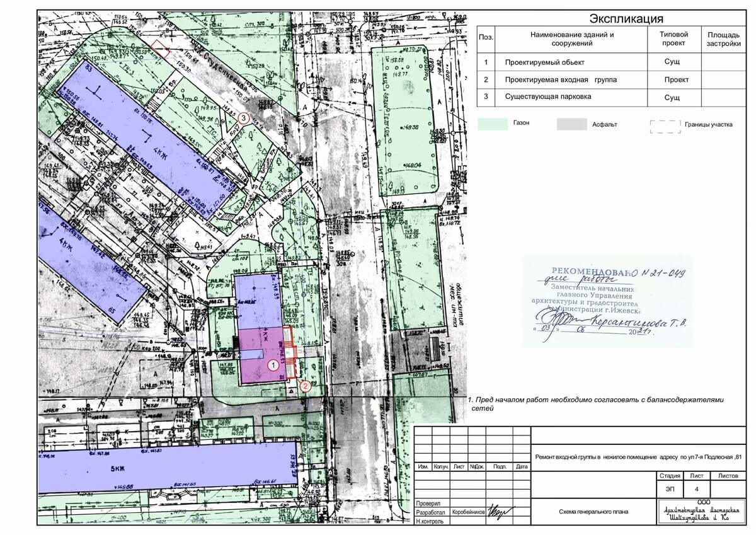The image size is (756, 535).
Task: Click the signature beside Коробейников
Action: click(501, 513)
